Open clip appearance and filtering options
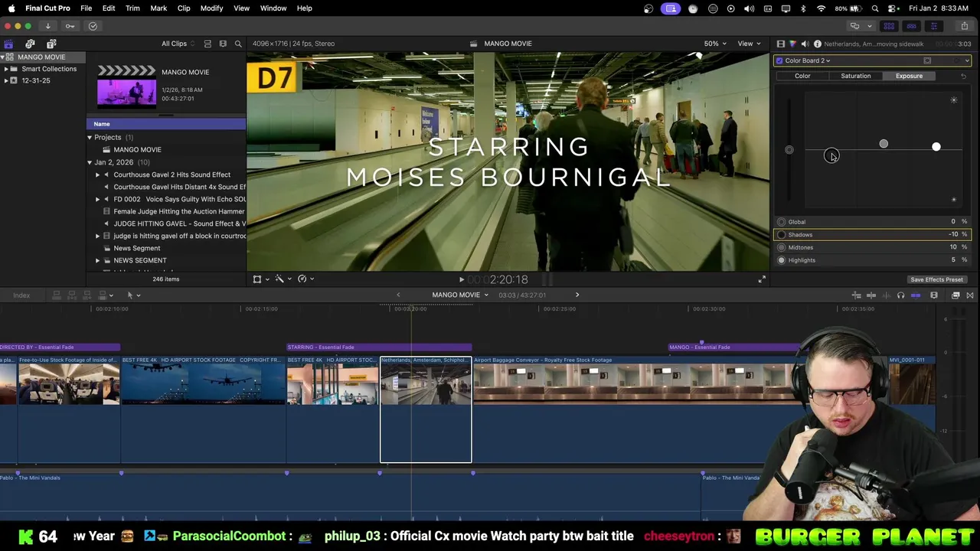 [x=223, y=44]
